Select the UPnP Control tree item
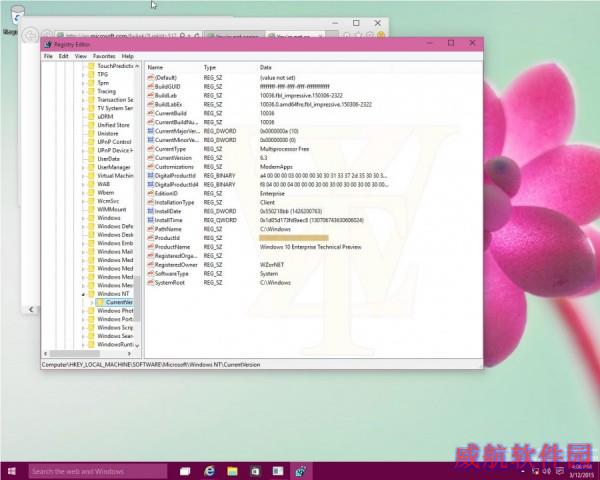The height and width of the screenshot is (480, 600). (114, 142)
